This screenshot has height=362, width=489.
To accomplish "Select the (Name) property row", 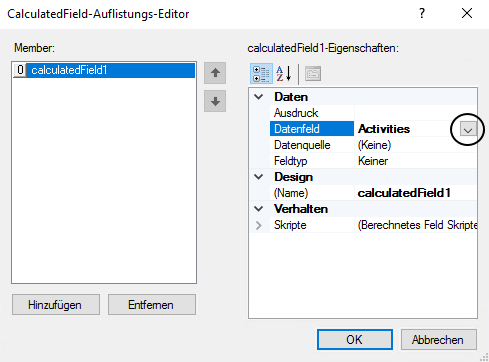I will [x=373, y=193].
